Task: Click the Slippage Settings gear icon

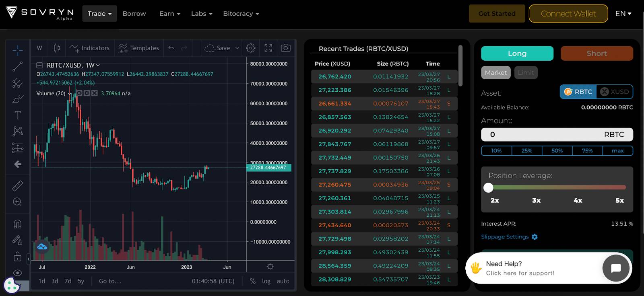Action: pyautogui.click(x=535, y=237)
